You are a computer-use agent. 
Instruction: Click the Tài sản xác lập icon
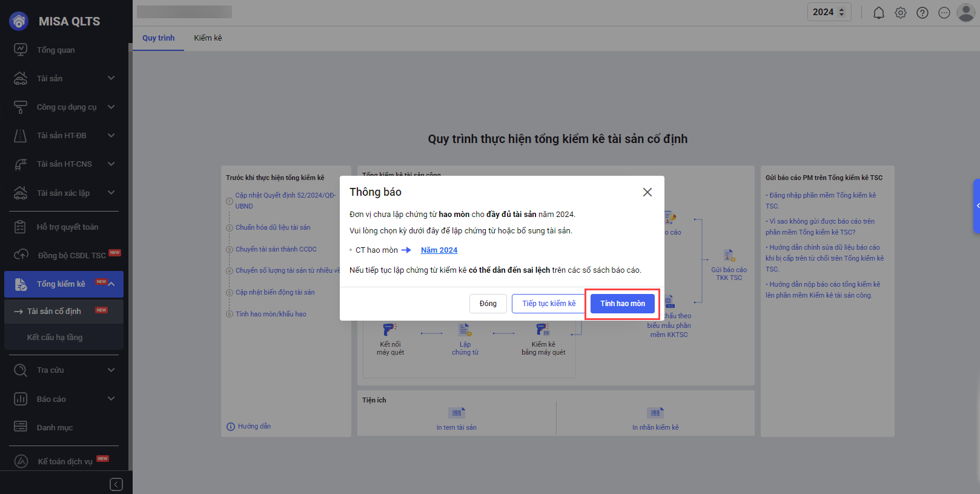(x=21, y=193)
